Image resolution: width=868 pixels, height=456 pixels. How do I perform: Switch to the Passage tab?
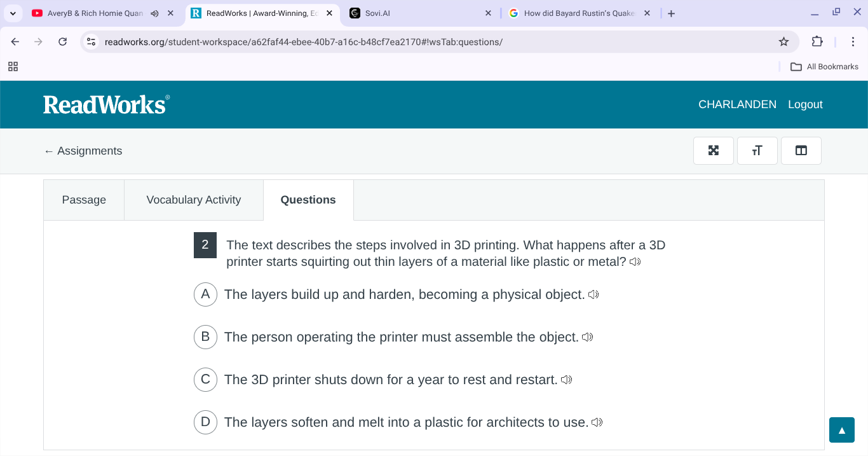coord(83,200)
